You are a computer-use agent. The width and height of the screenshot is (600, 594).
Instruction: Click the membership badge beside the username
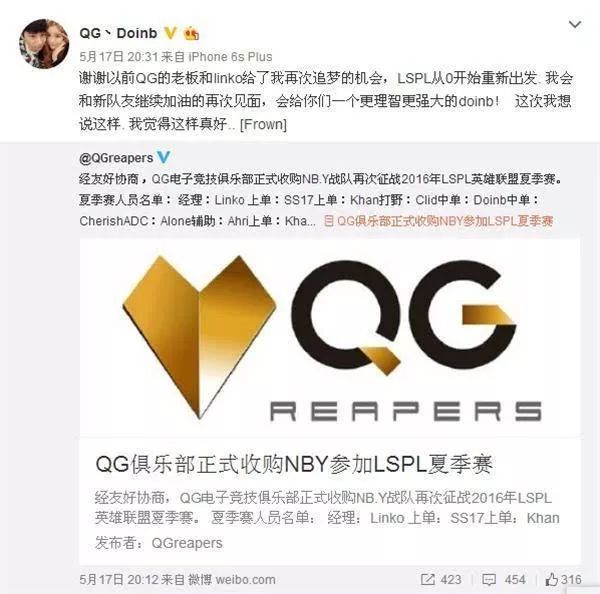[192, 34]
